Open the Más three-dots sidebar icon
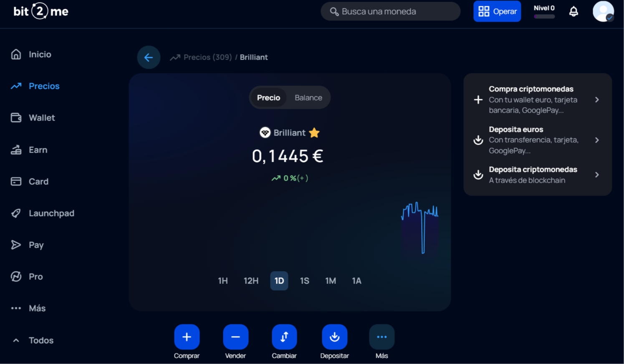This screenshot has height=364, width=624. [16, 308]
